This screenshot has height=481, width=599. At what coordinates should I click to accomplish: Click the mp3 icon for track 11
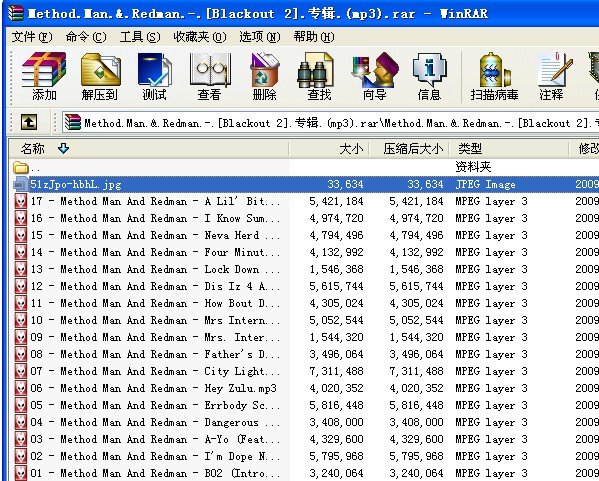pyautogui.click(x=21, y=303)
